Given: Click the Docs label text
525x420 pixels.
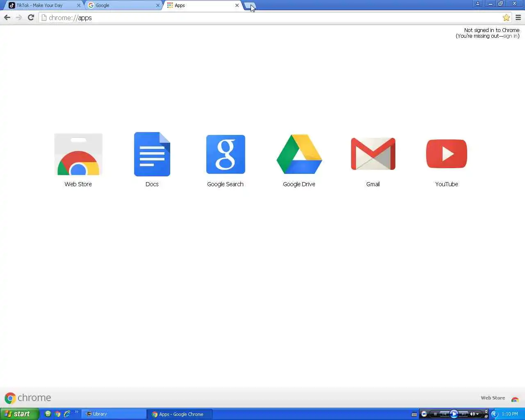Looking at the screenshot, I should 152,184.
